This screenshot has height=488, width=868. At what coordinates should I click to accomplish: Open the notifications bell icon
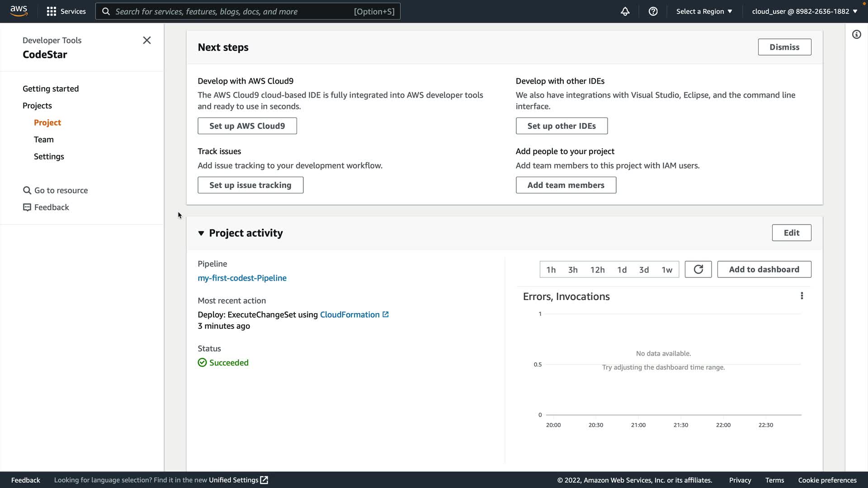pyautogui.click(x=625, y=11)
